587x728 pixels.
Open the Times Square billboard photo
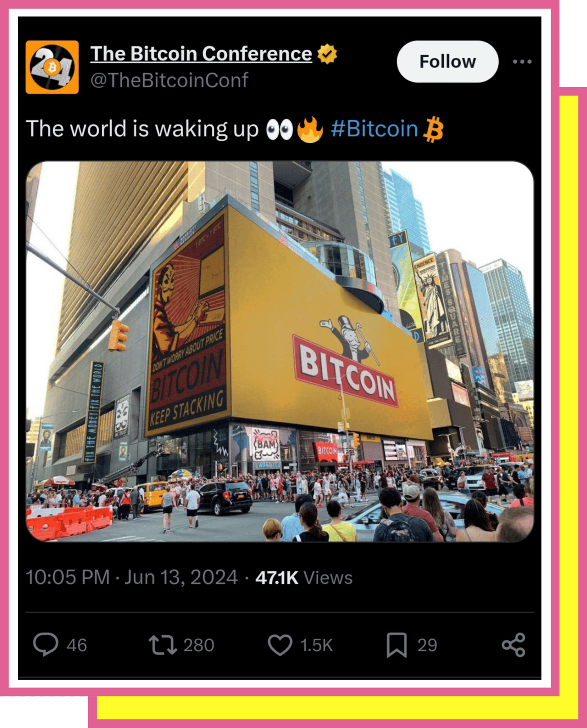[x=280, y=351]
